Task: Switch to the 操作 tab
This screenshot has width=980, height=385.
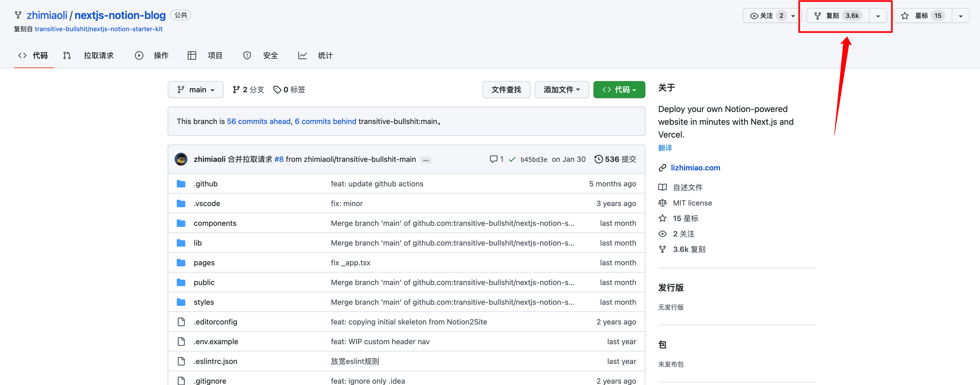Action: [151, 55]
